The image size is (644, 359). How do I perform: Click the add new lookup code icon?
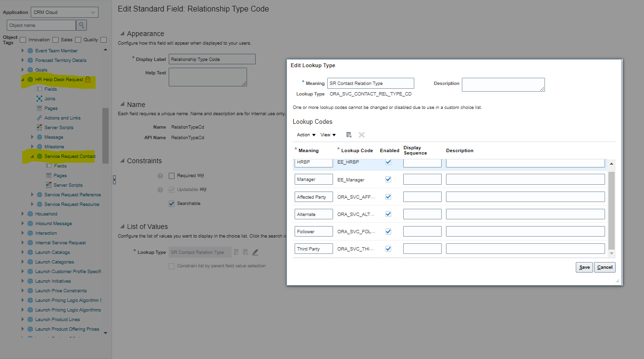349,135
